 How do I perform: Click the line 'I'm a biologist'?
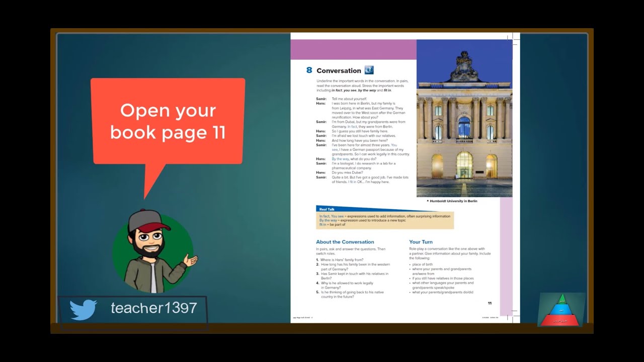pos(364,165)
